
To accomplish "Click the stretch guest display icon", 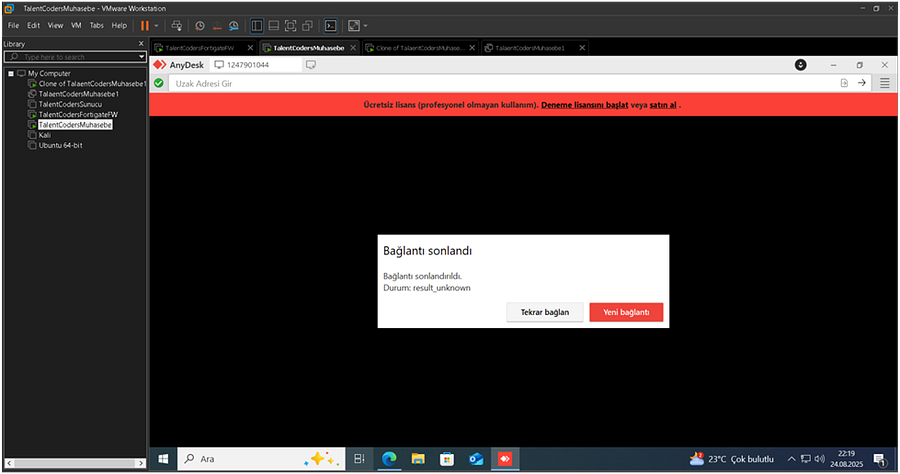I will coord(354,26).
